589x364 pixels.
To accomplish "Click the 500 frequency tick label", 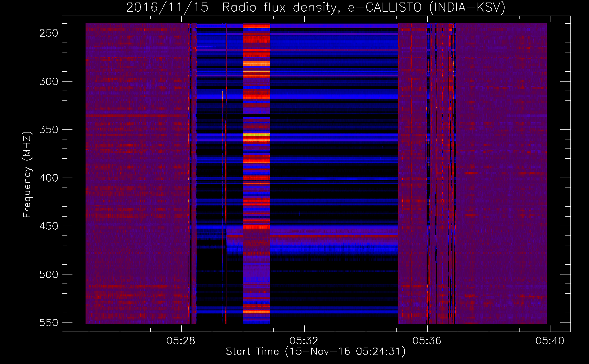I will click(x=49, y=274).
